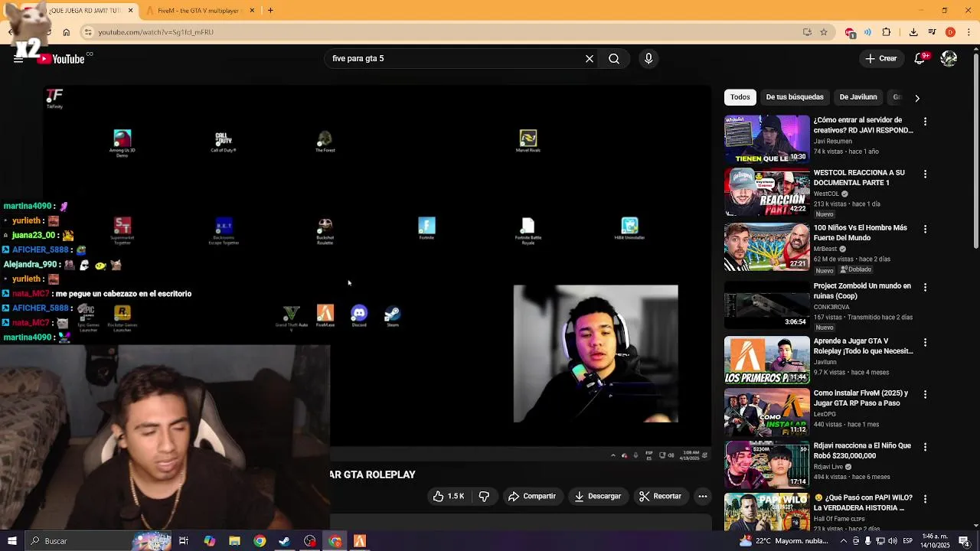Open the MrBeast channel name link
Screen dimensions: 980x551
point(825,249)
